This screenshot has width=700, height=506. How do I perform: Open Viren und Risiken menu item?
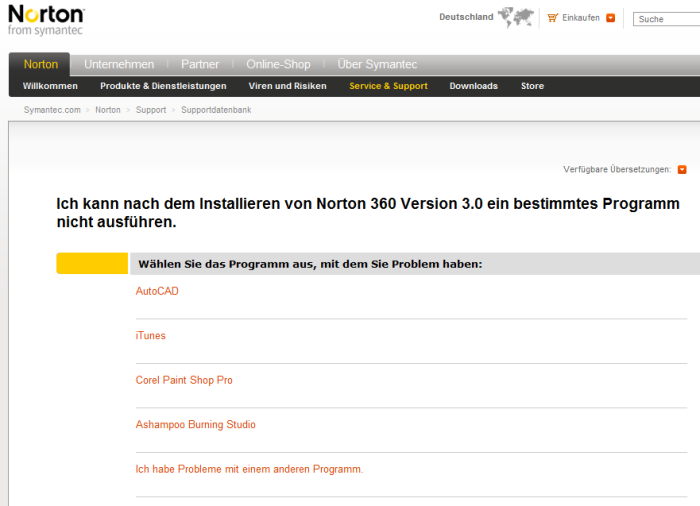point(288,86)
